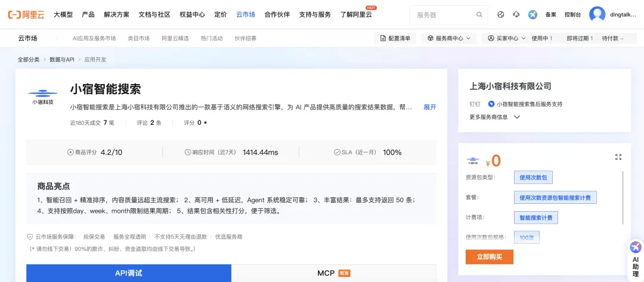644x282 pixels.
Task: Open the 解决方案 menu
Action: (117, 15)
